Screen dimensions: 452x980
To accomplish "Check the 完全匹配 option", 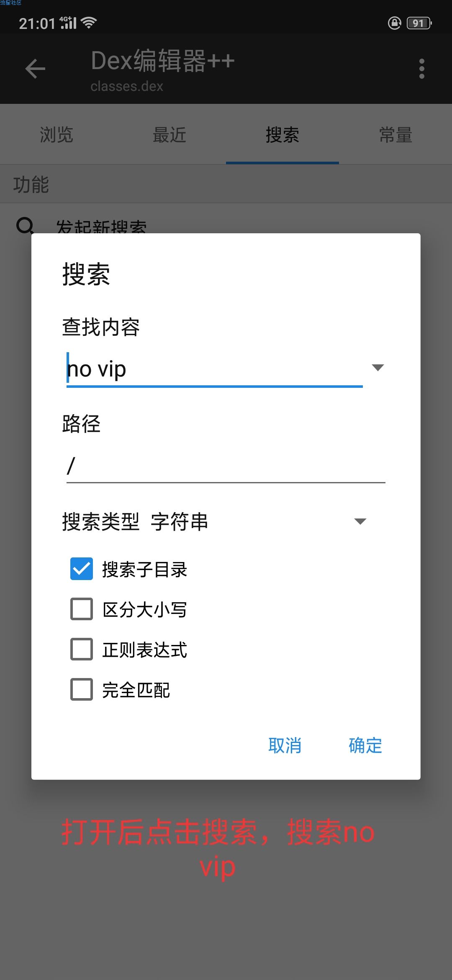I will [82, 689].
